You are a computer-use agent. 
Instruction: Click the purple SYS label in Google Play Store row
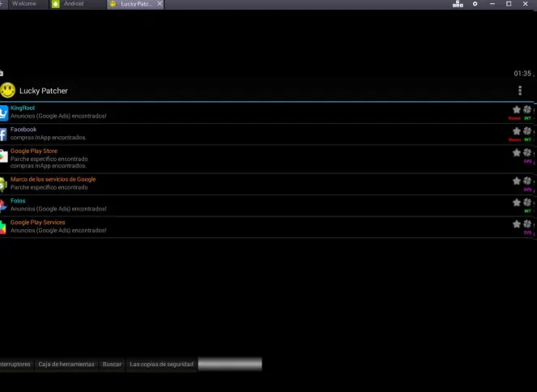point(527,161)
